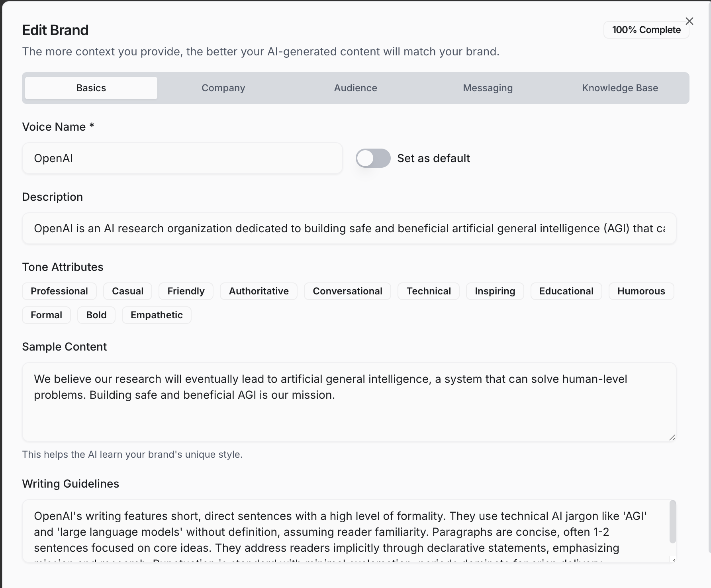Click inside the Sample Content textarea
The image size is (711, 588).
point(349,402)
